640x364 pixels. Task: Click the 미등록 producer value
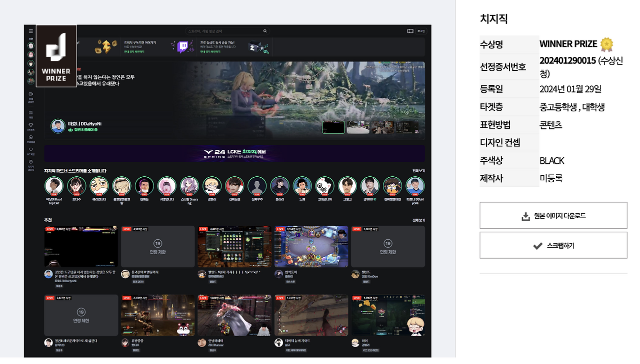pos(551,178)
